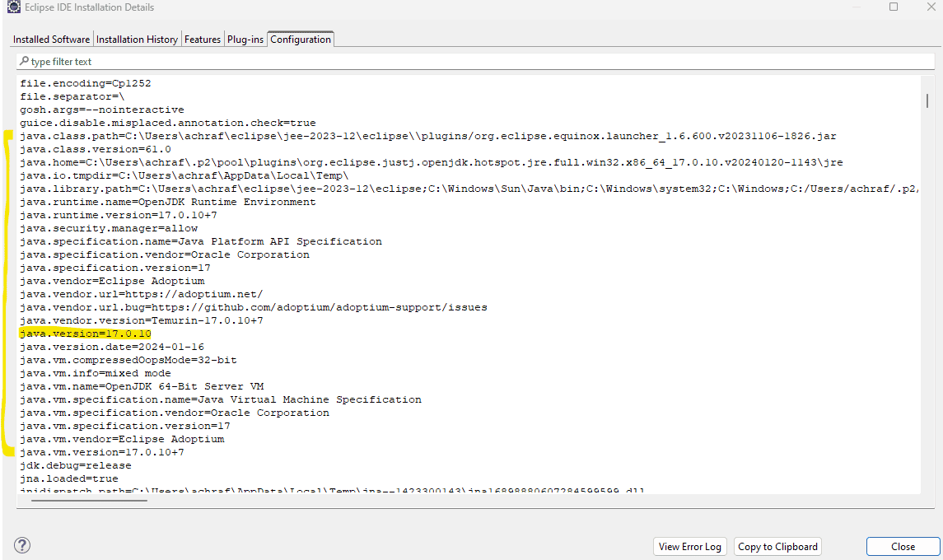Click the java.io.tmpdir line
The height and width of the screenshot is (560, 943).
pyautogui.click(x=184, y=175)
